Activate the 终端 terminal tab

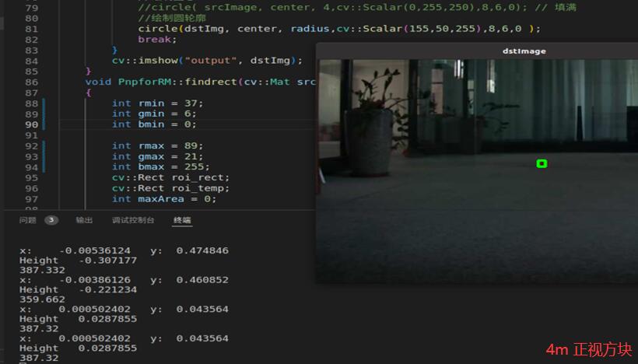pyautogui.click(x=182, y=220)
